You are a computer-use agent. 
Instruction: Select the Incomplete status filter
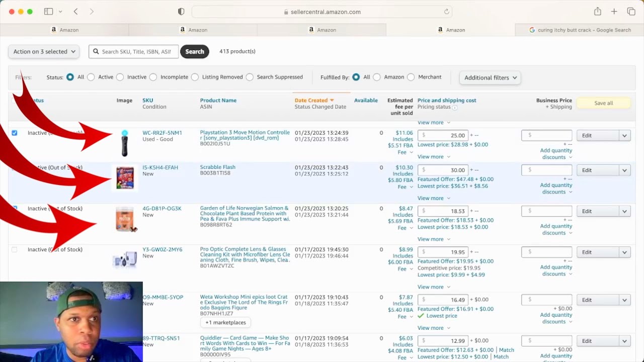pos(153,77)
